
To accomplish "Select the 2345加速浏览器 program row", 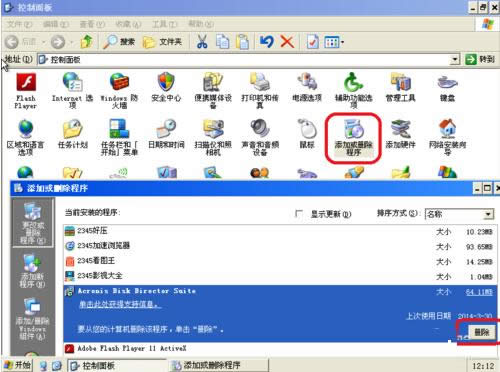I will pos(279,246).
